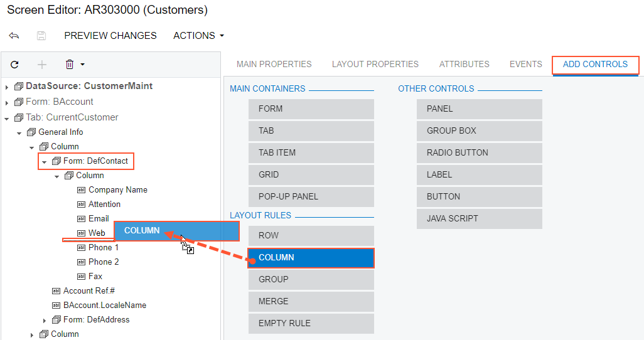
Task: Click icon next to Form: DefAddress
Action: [x=56, y=320]
